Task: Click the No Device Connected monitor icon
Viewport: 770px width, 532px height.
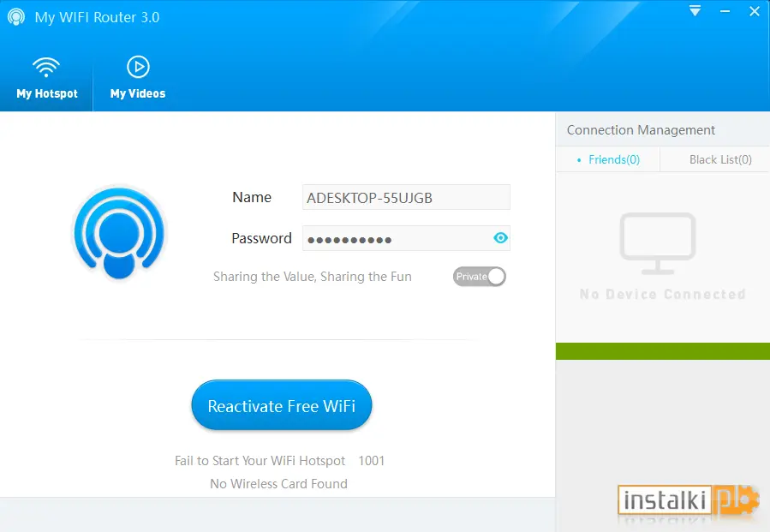Action: coord(658,243)
